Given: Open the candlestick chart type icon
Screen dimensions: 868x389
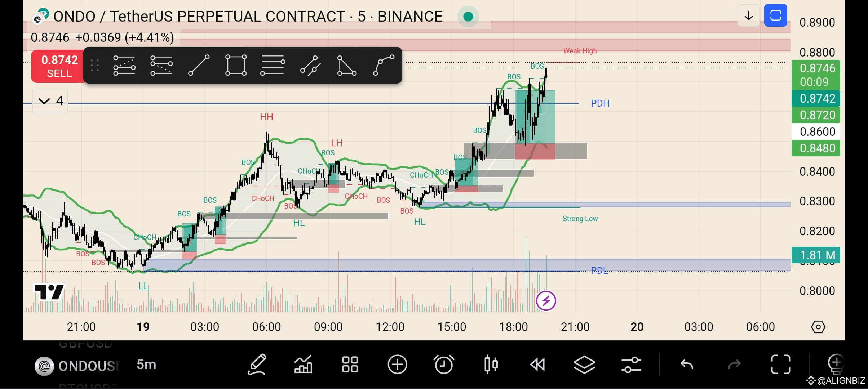Looking at the screenshot, I should 491,365.
